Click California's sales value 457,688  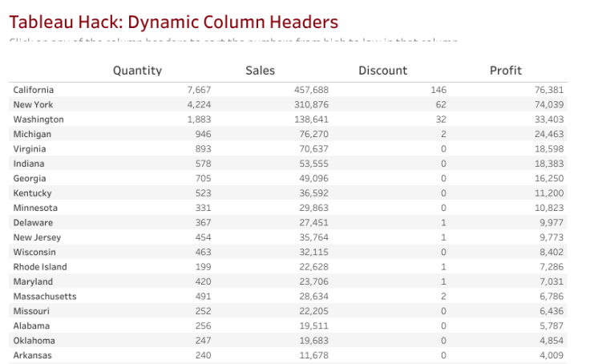[x=311, y=90]
